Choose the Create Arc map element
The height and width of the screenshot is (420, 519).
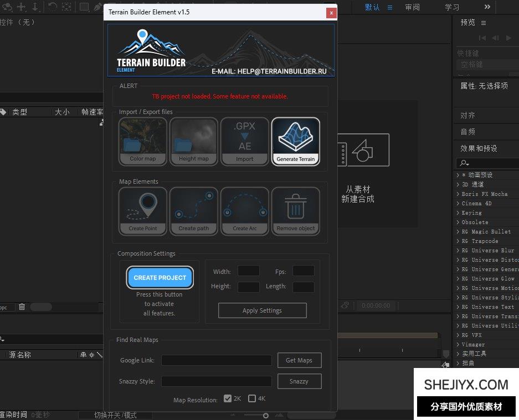tap(245, 211)
